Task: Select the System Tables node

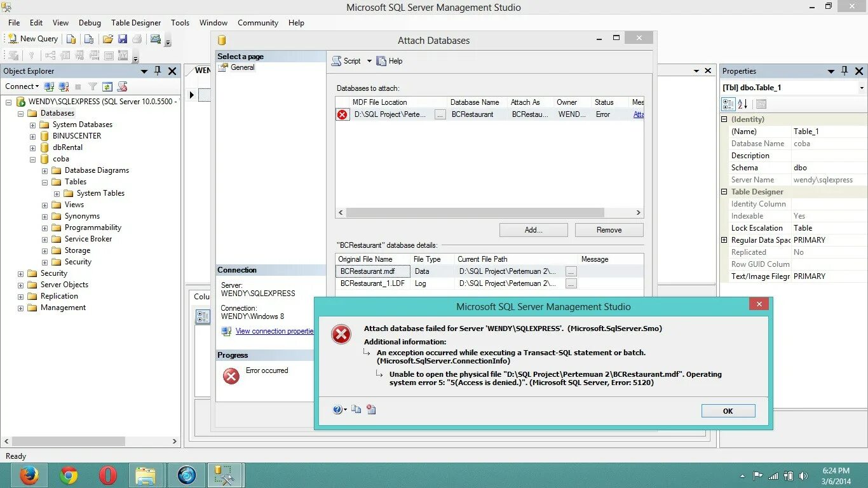Action: pos(100,193)
